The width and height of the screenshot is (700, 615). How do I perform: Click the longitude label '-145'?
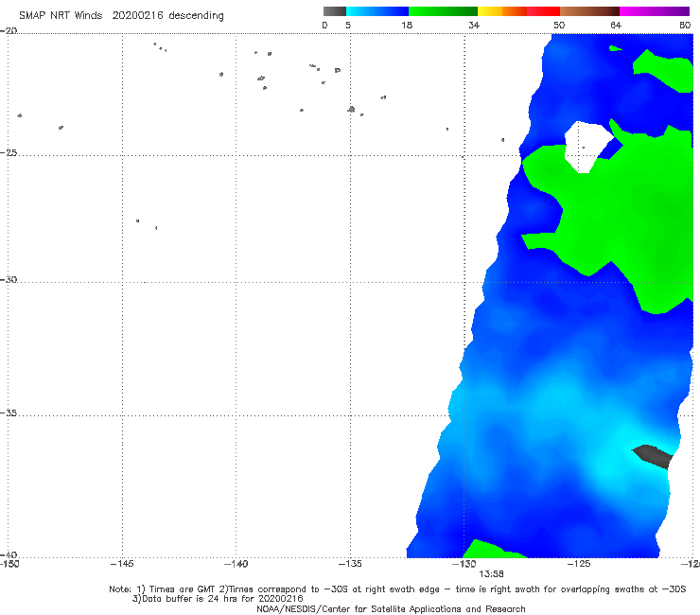point(122,564)
